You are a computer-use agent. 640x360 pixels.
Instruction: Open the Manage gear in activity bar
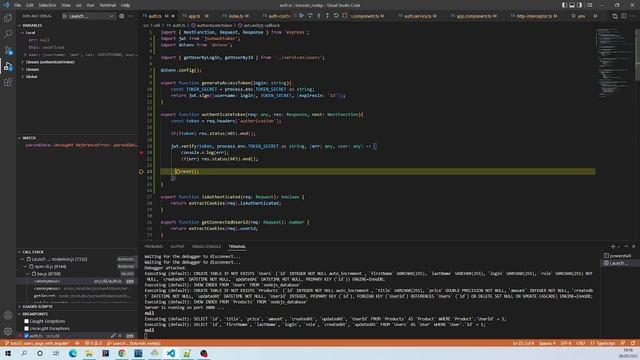[x=8, y=331]
